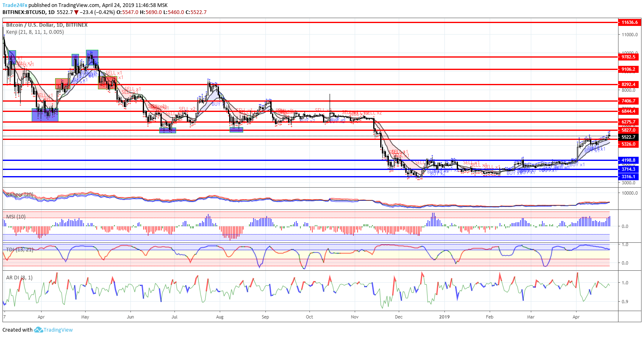Click the 11000.0 price scale value
The width and height of the screenshot is (644, 337).
[x=630, y=35]
